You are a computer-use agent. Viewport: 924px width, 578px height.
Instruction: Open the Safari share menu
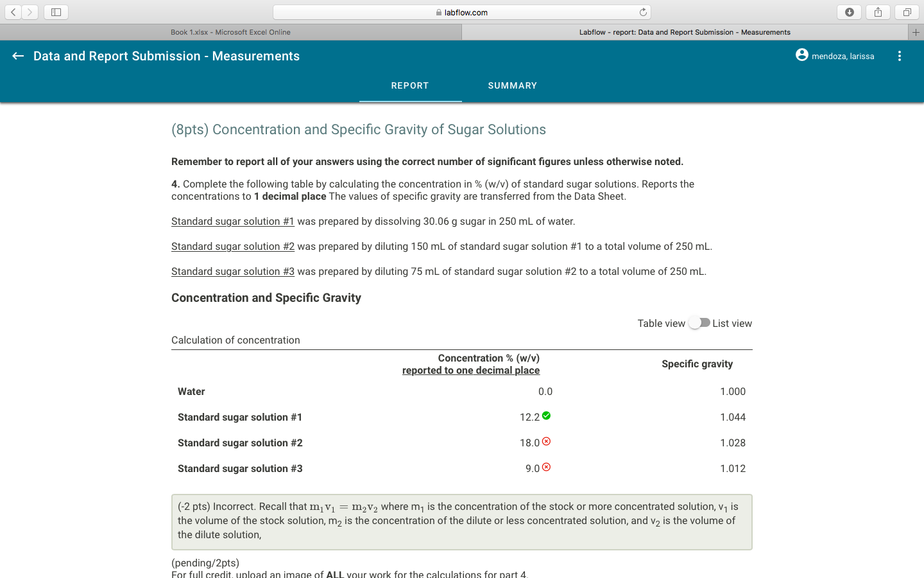(x=878, y=12)
